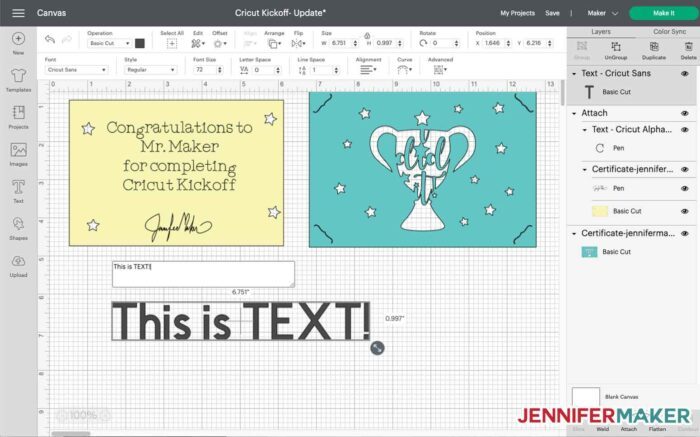Viewport: 700px width, 437px height.
Task: Click the Blank Canvas thumbnail
Action: pos(586,396)
